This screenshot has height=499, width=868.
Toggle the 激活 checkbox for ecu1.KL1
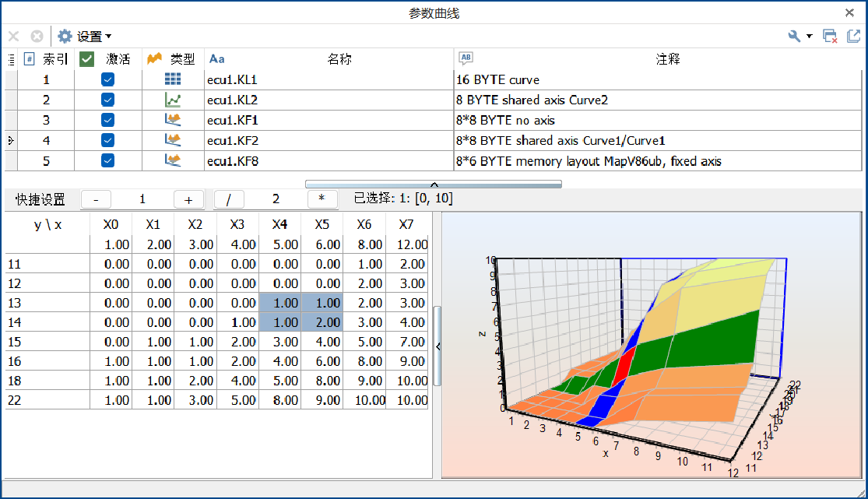coord(107,79)
